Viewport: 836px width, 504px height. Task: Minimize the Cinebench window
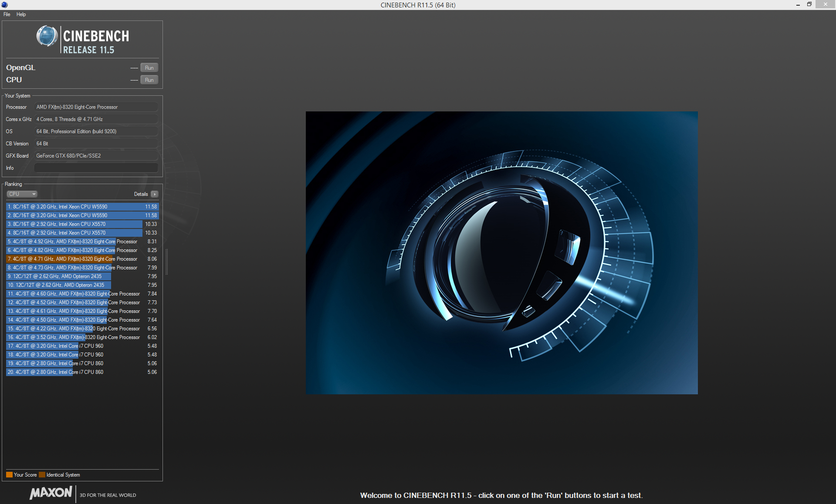[798, 5]
